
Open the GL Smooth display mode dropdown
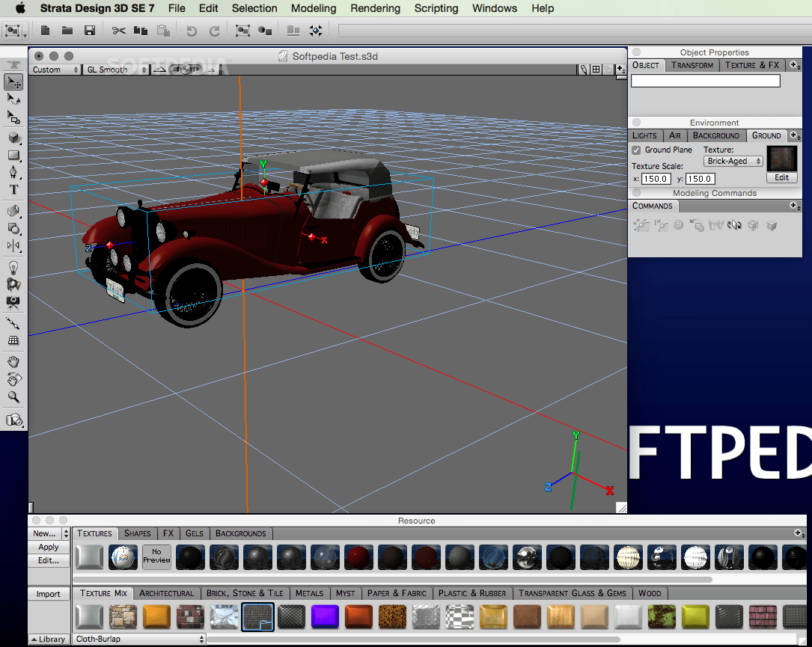(117, 70)
